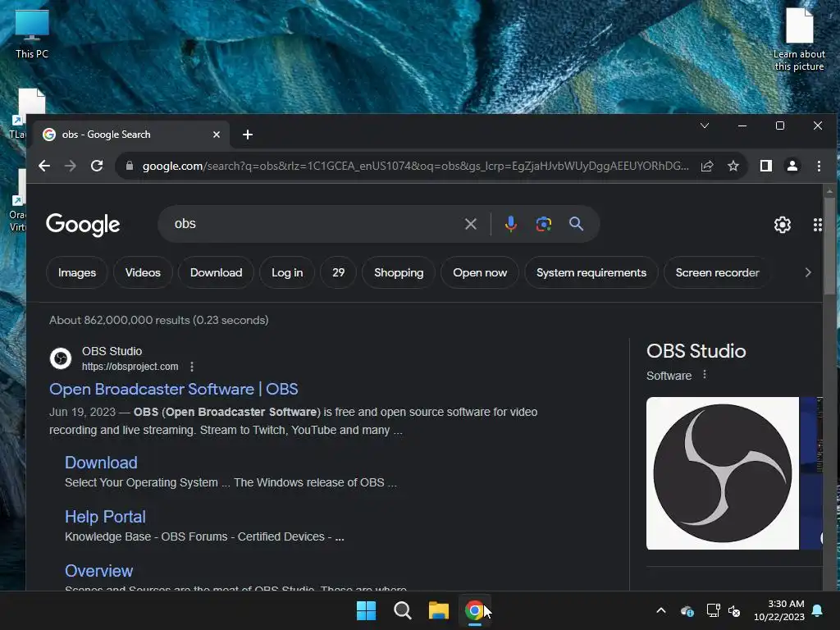
Task: Open a new tab with the plus button
Action: click(248, 135)
